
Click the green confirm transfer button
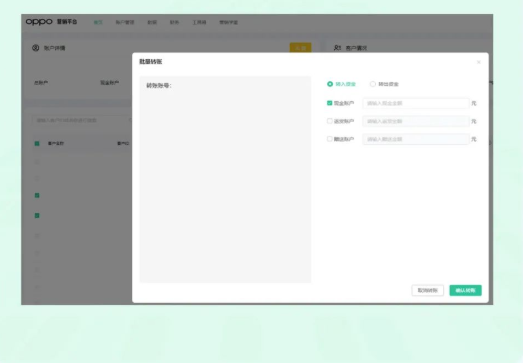pos(465,291)
